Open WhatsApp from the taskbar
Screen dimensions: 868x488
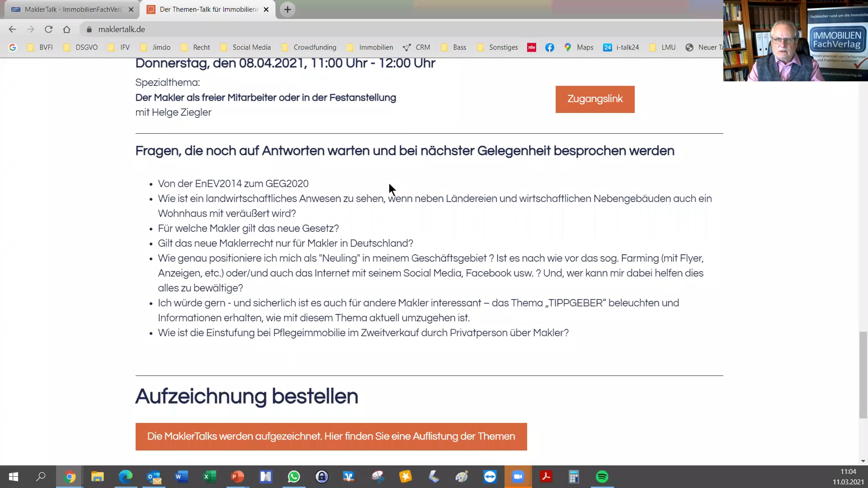294,476
